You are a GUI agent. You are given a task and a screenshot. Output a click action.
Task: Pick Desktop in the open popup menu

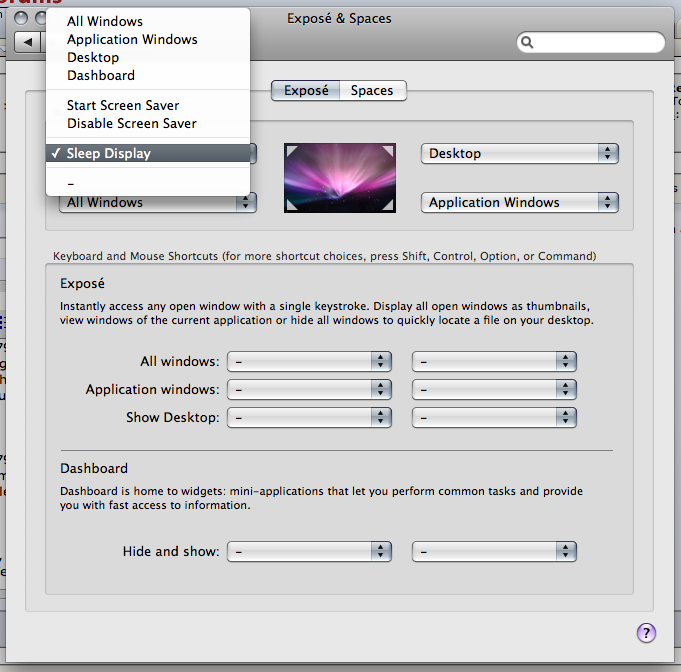click(x=148, y=57)
